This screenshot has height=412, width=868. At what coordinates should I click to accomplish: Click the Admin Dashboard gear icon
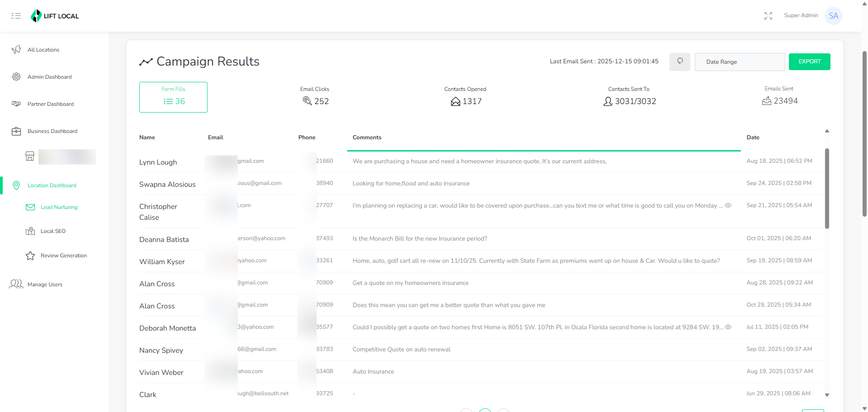pyautogui.click(x=16, y=77)
